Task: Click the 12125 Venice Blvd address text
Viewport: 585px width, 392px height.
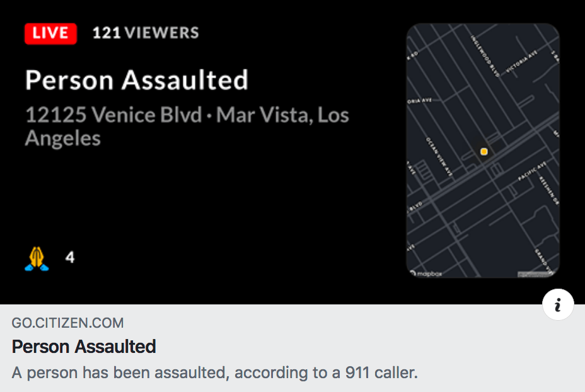Action: tap(113, 115)
